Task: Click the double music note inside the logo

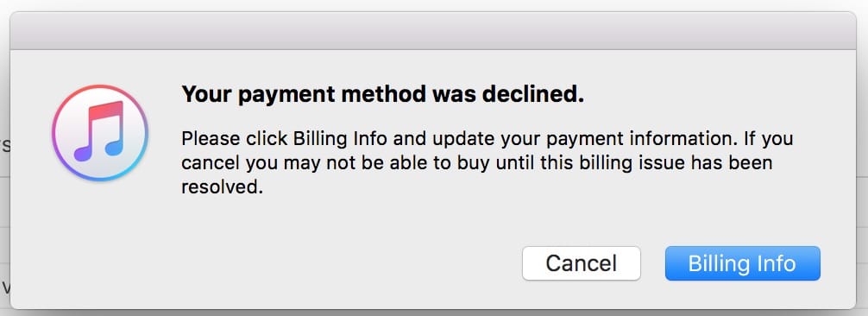Action: pyautogui.click(x=99, y=131)
